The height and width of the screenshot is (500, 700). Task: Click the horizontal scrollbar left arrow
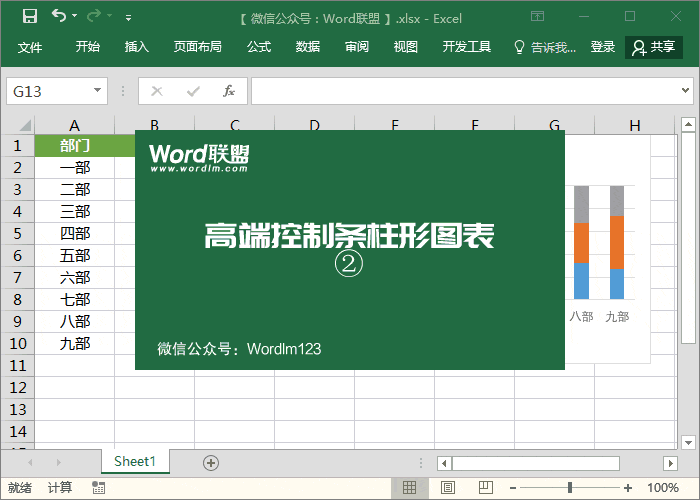click(x=444, y=463)
